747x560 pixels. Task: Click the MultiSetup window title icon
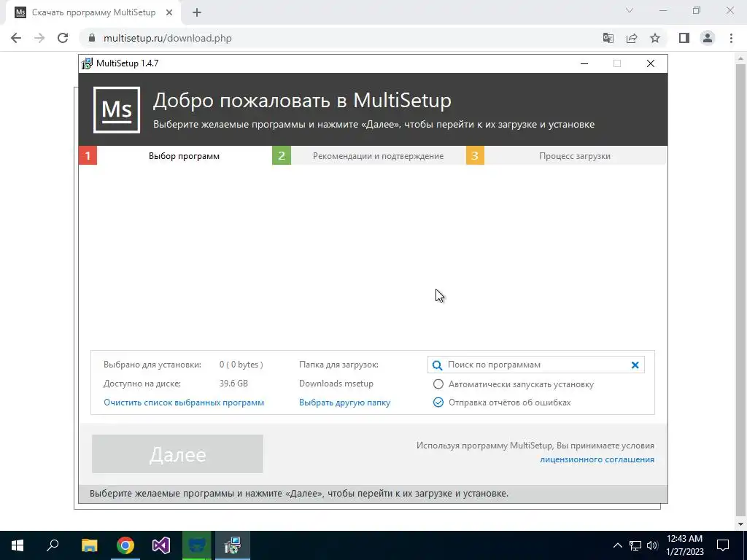point(87,64)
